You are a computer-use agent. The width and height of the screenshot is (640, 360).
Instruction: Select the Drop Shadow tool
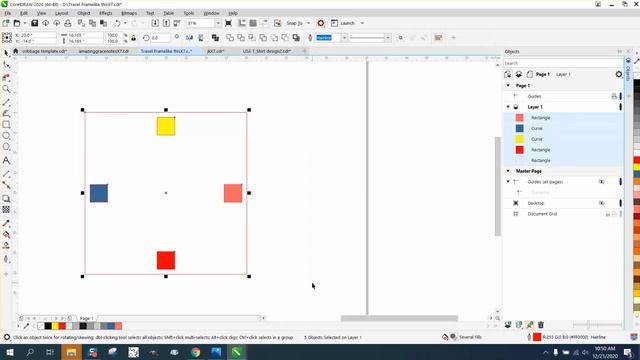6,198
